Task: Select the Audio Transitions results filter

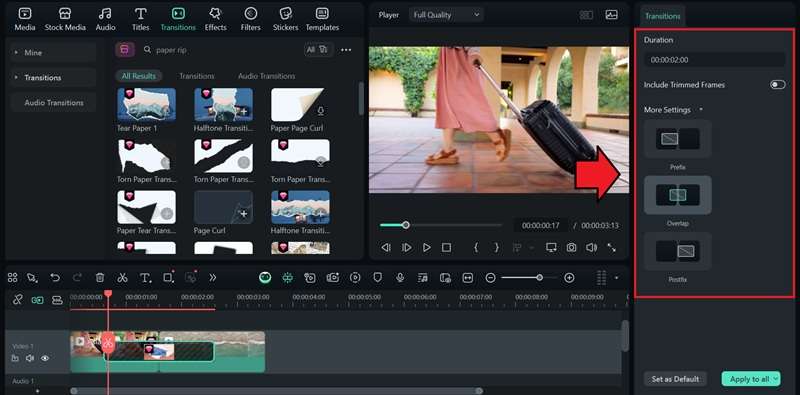Action: pos(267,76)
